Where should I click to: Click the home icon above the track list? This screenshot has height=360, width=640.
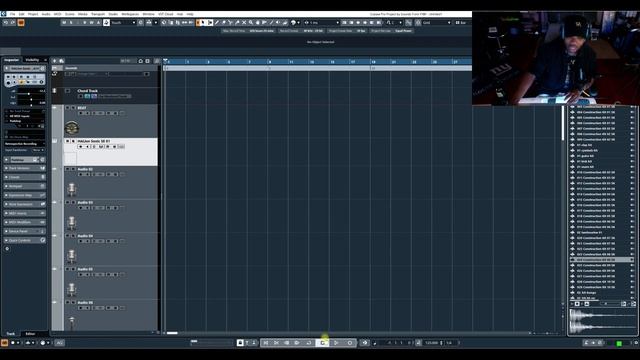pyautogui.click(x=140, y=61)
